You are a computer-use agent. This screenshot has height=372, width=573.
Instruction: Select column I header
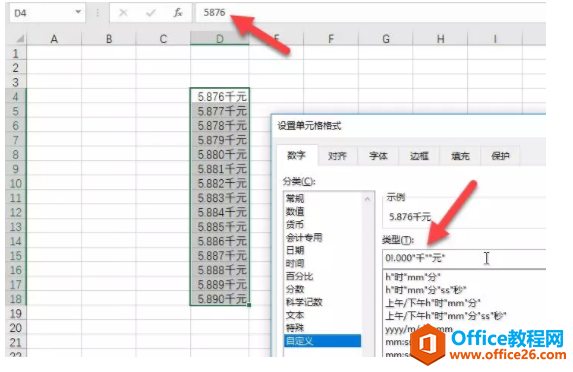point(495,39)
